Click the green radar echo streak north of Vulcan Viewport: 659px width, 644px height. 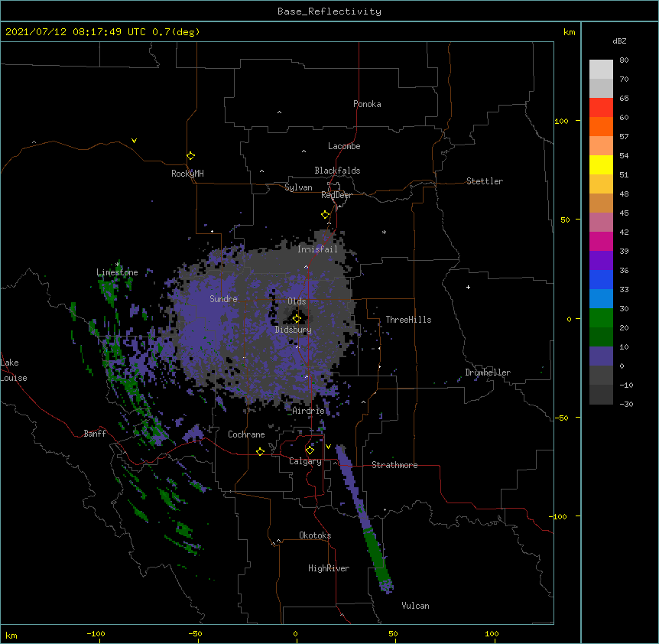coord(377,556)
